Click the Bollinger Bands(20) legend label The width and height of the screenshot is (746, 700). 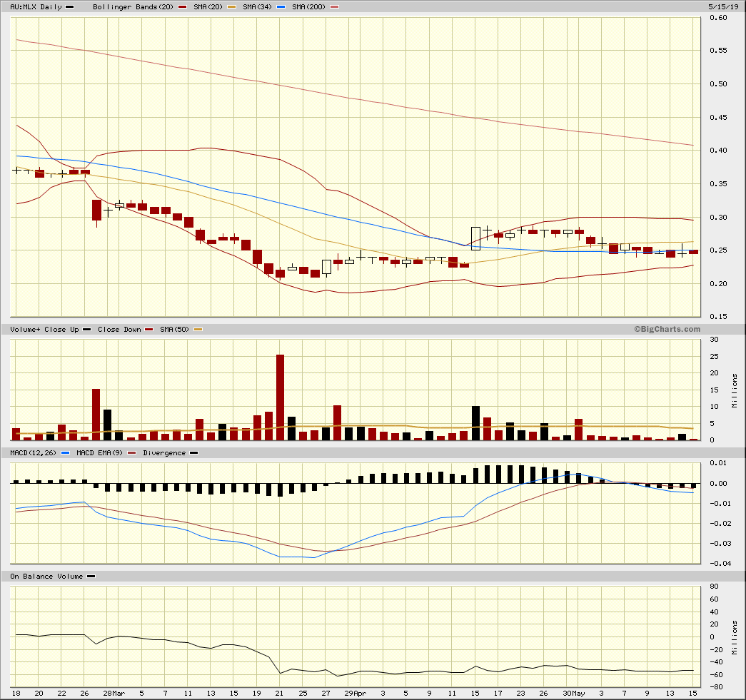(133, 7)
